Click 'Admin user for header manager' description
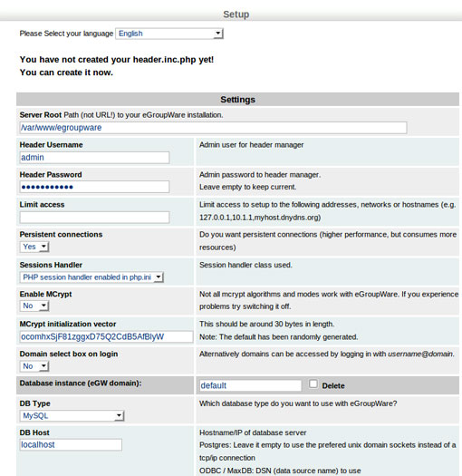Viewport: 462px width, 476px height. click(x=251, y=145)
